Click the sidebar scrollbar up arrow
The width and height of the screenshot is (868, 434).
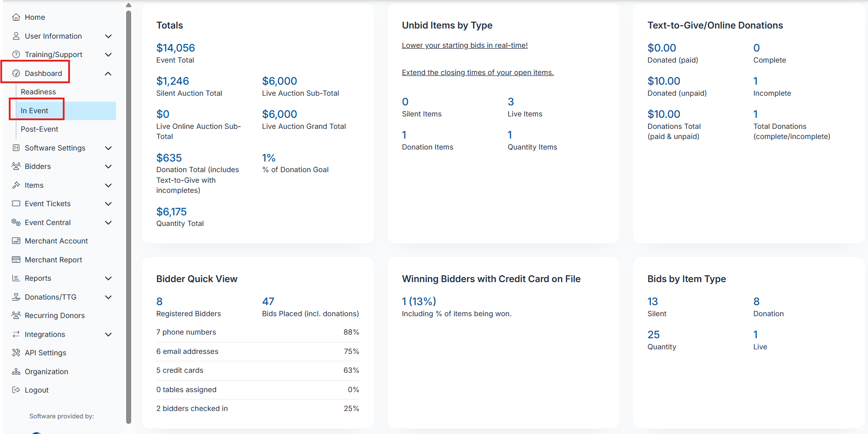[129, 5]
